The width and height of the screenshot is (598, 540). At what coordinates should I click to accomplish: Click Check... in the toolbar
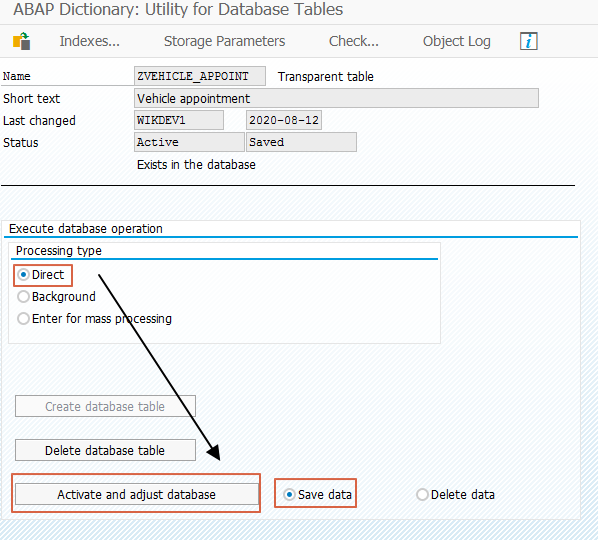(x=354, y=41)
